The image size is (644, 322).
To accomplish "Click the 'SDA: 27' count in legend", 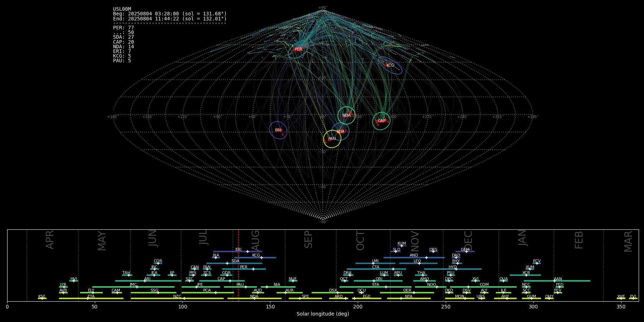I will coord(123,37).
